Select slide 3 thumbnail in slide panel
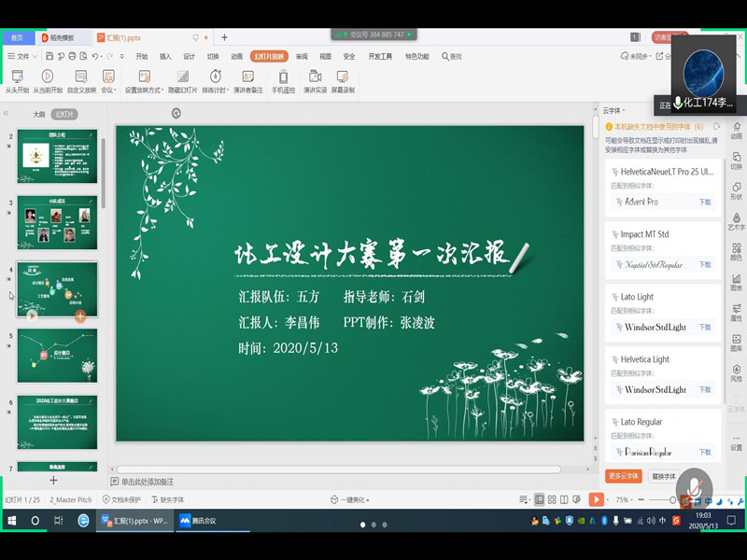The height and width of the screenshot is (560, 747). click(57, 222)
